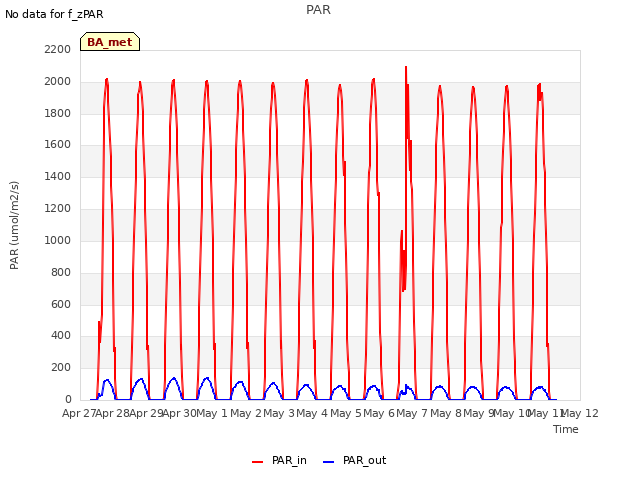Click the May 4 x-axis label

tap(312, 413)
